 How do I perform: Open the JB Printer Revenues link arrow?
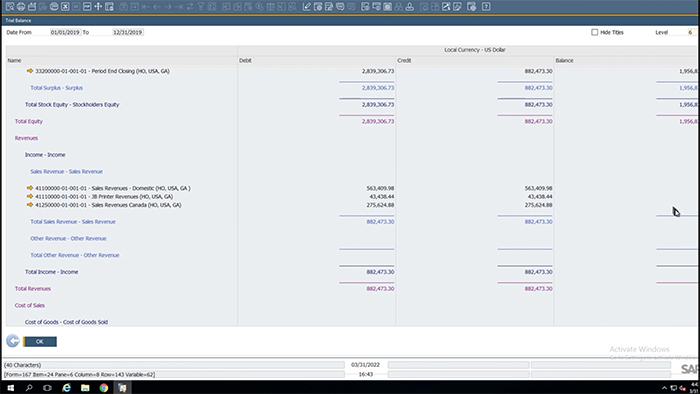(30, 196)
